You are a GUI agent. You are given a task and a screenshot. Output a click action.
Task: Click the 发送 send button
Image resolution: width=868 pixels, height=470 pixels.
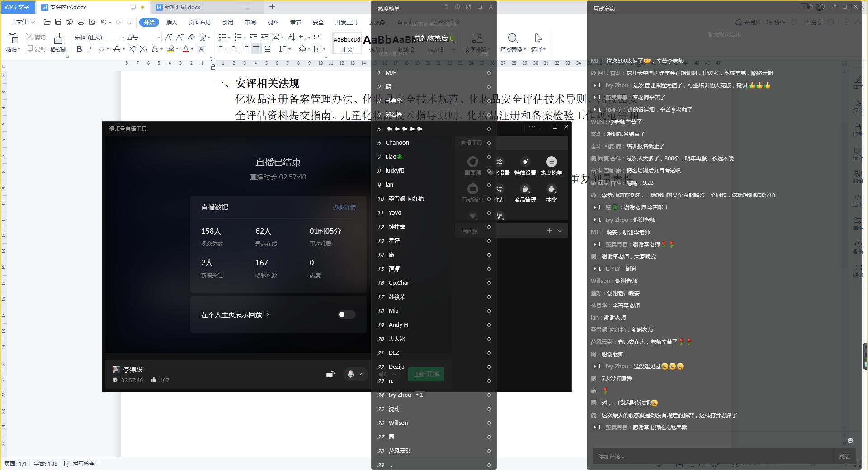(844, 456)
